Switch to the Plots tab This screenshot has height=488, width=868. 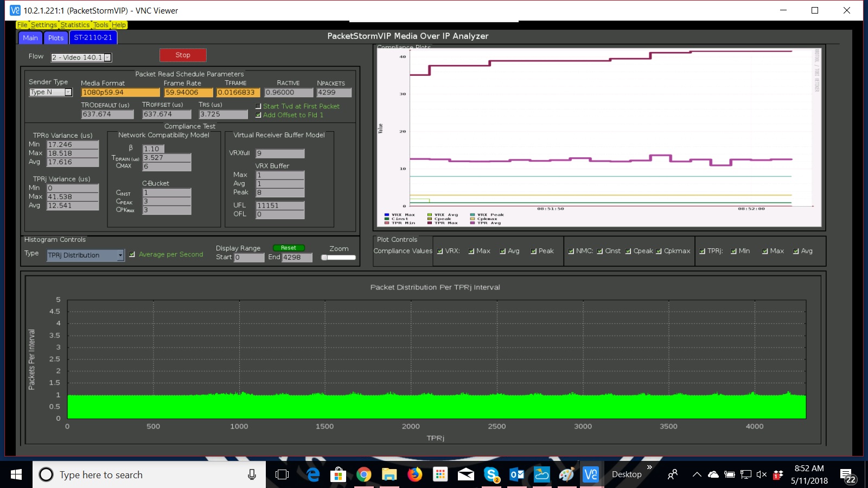[55, 38]
